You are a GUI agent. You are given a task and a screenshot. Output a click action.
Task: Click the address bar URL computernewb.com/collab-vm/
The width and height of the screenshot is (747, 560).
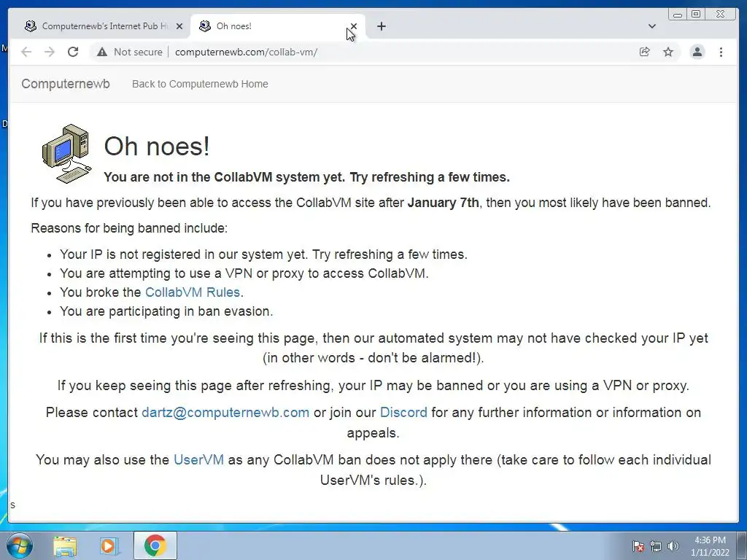(246, 52)
